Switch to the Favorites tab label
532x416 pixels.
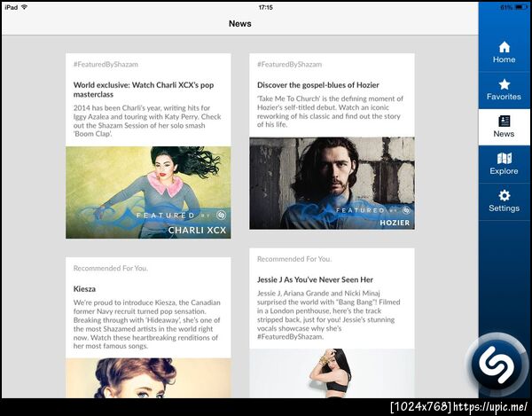click(x=504, y=97)
